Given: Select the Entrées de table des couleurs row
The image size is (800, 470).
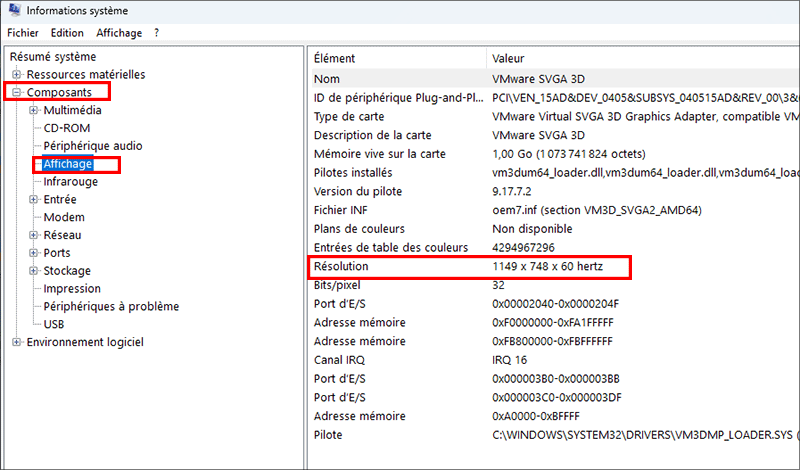Looking at the screenshot, I should [555, 248].
